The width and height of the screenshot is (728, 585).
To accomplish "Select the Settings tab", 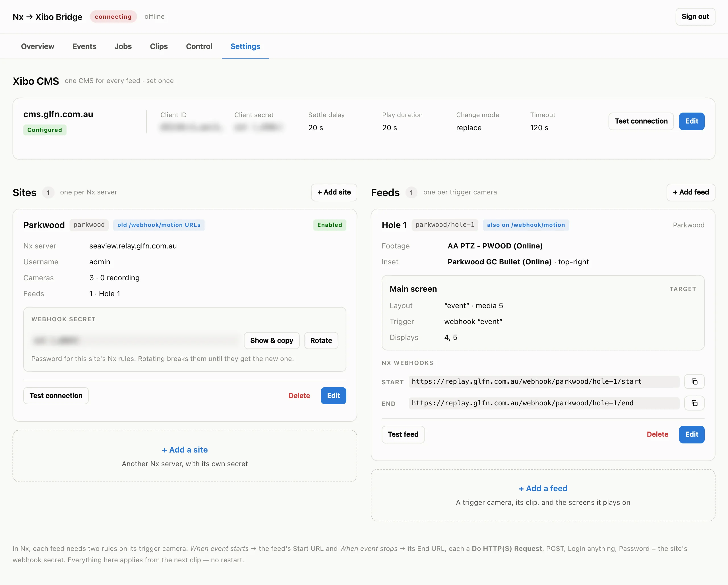I will (x=245, y=46).
